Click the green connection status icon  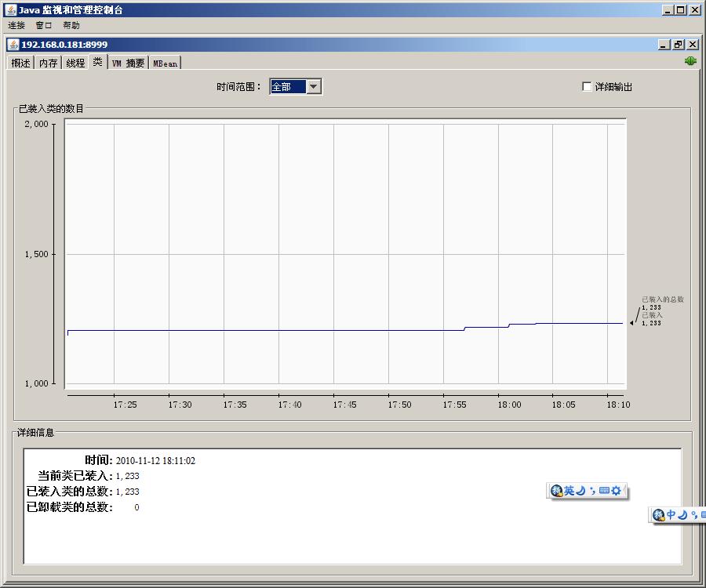pyautogui.click(x=690, y=60)
